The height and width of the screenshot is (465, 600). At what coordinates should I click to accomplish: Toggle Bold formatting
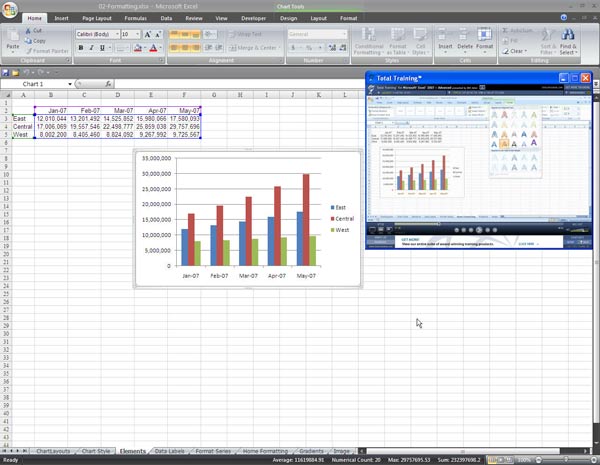pos(79,47)
